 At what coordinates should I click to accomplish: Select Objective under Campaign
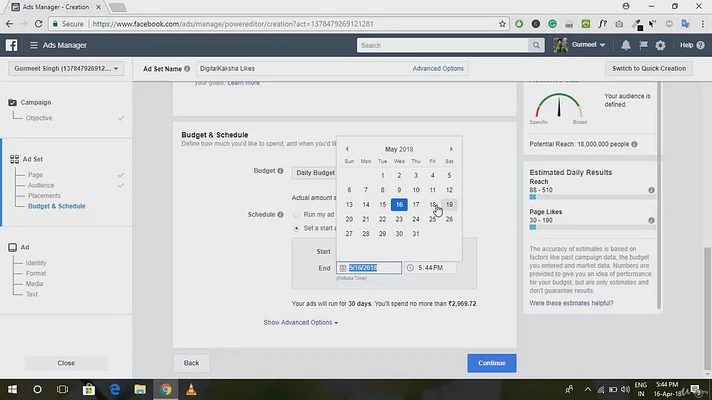coord(39,118)
